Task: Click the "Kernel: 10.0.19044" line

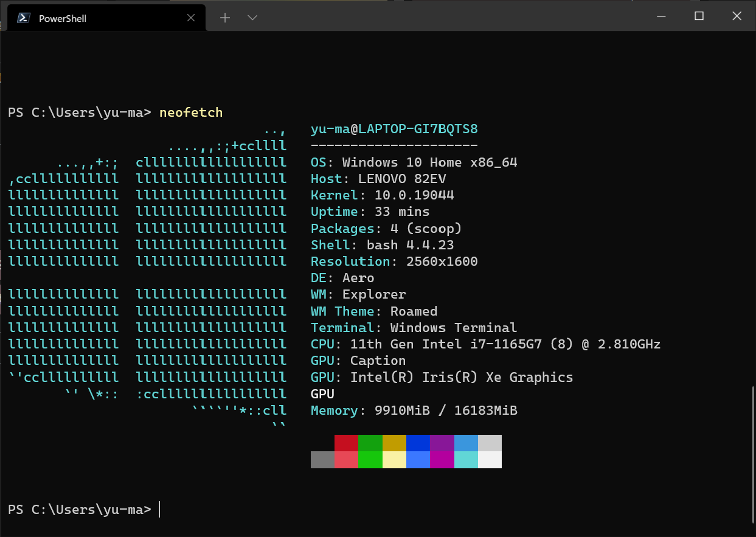Action: coord(383,195)
